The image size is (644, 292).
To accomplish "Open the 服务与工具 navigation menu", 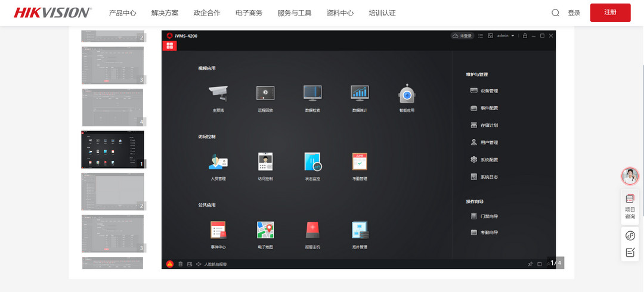I will [295, 13].
